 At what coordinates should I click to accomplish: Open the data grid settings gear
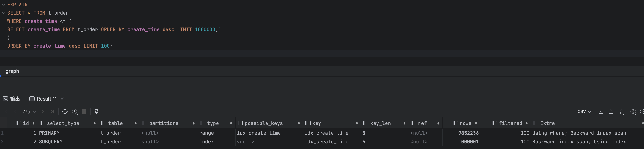pos(642,112)
